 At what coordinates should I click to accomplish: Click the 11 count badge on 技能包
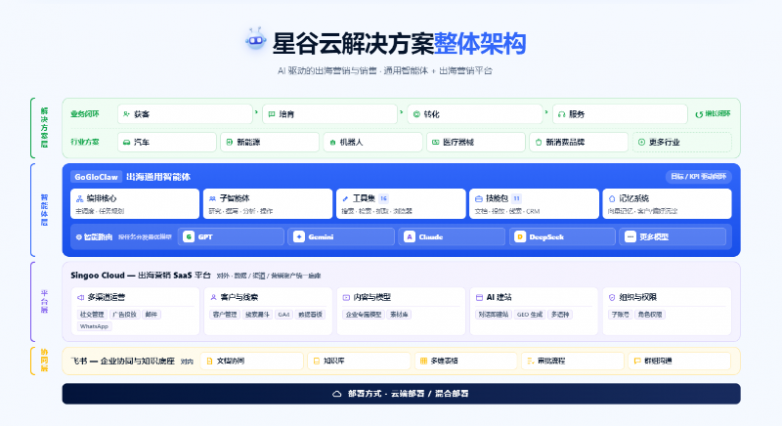(x=517, y=198)
